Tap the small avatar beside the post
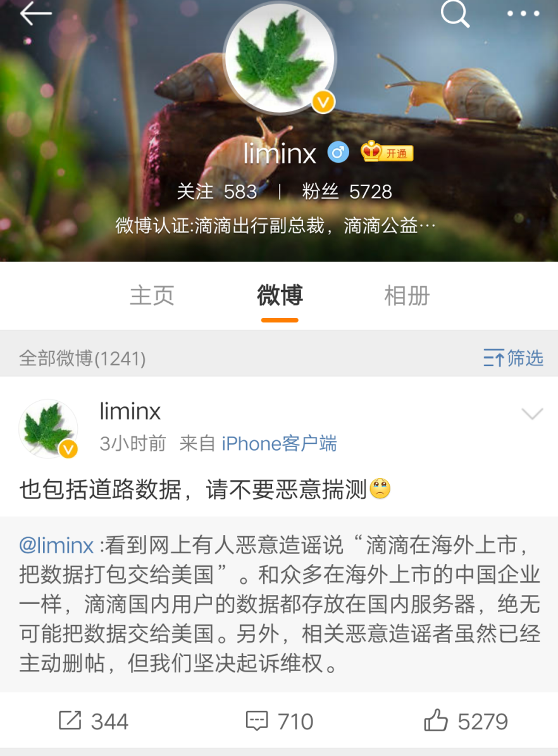 (x=48, y=429)
